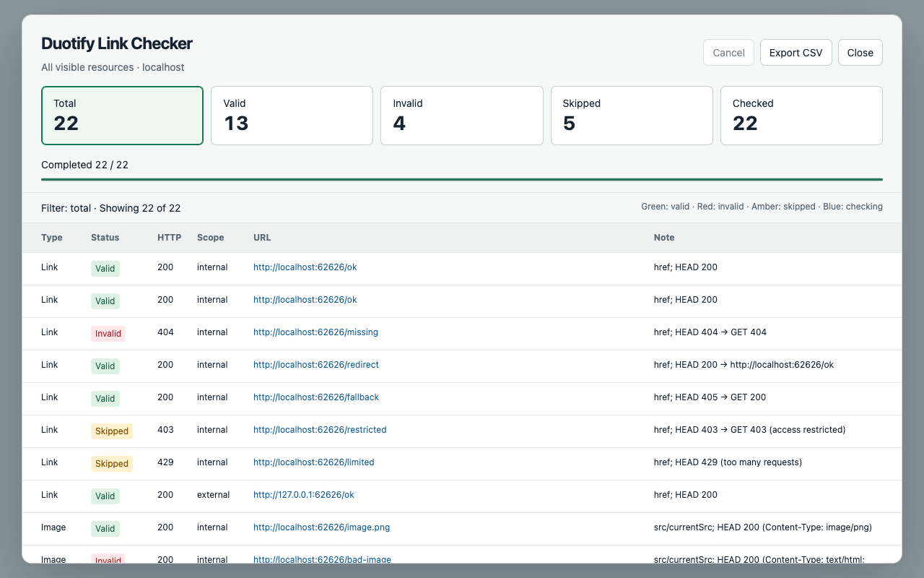Visit the localhost:62626/limited URL

coord(314,462)
